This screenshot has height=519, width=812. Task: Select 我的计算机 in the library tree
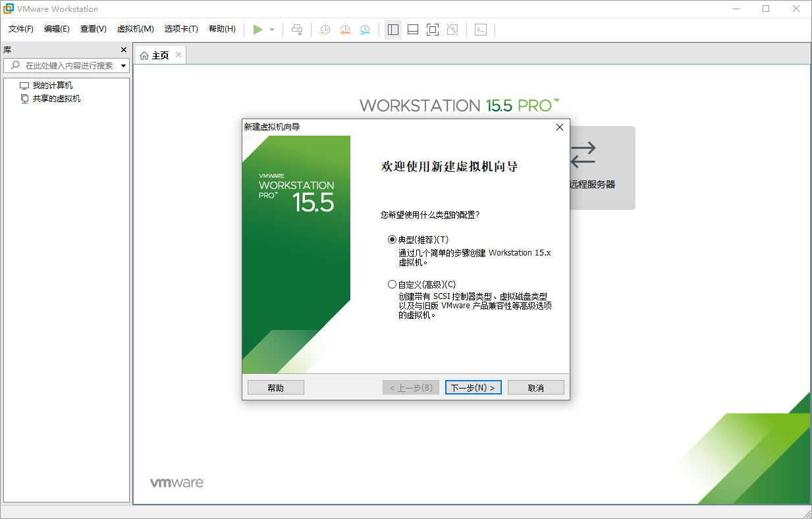[x=51, y=85]
